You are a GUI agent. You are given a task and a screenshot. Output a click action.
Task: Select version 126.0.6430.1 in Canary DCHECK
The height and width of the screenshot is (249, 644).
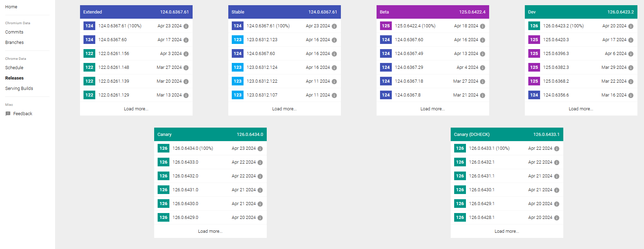coord(482,190)
